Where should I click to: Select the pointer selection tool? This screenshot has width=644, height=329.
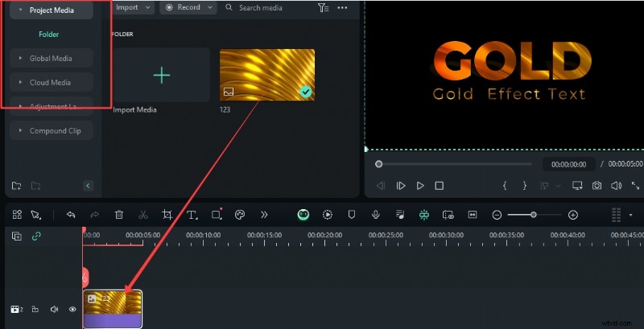pyautogui.click(x=35, y=215)
